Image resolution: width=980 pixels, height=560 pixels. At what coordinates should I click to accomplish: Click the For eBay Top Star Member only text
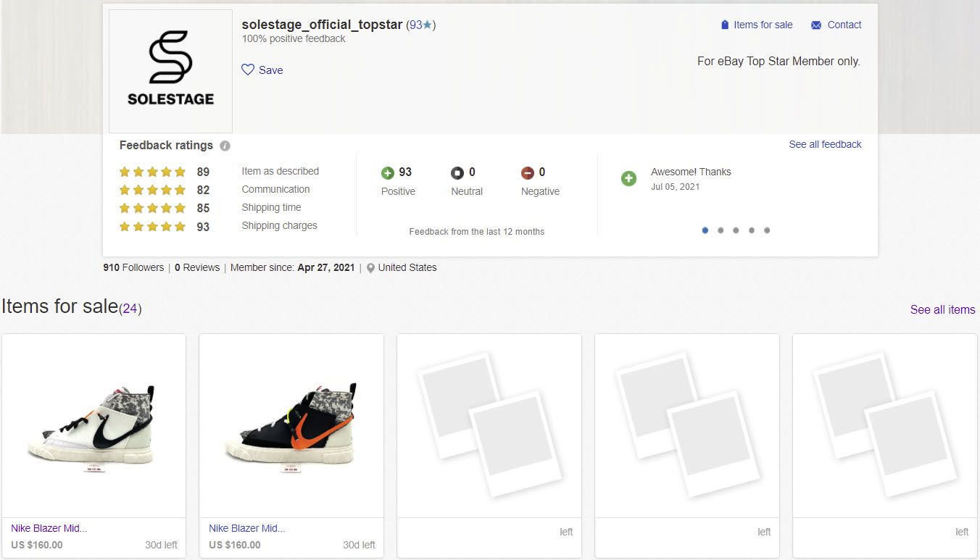pos(778,62)
